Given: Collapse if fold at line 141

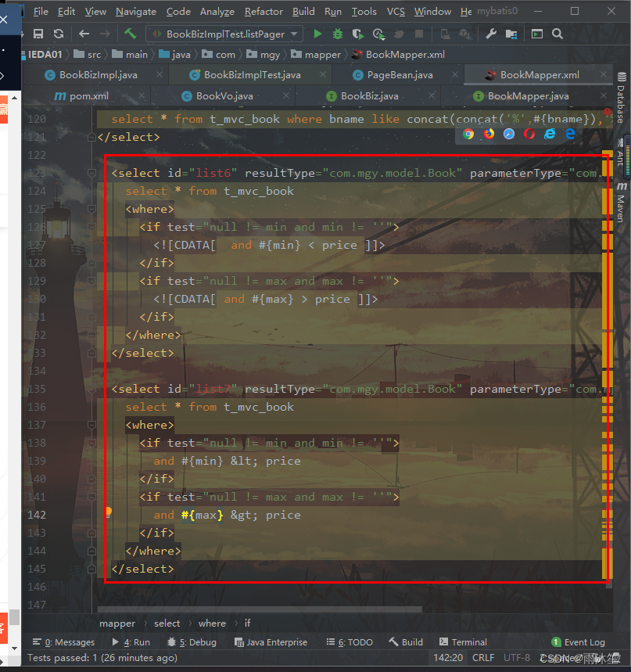Looking at the screenshot, I should (x=91, y=497).
